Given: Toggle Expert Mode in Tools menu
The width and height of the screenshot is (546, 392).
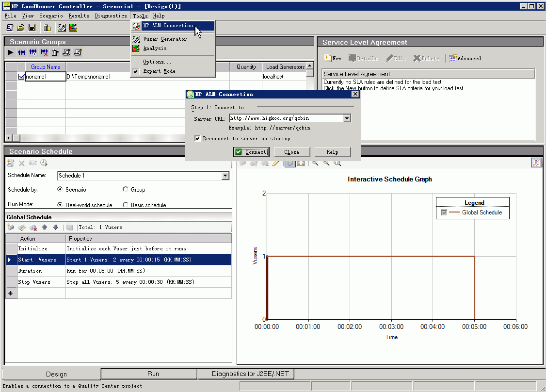Looking at the screenshot, I should [x=159, y=71].
